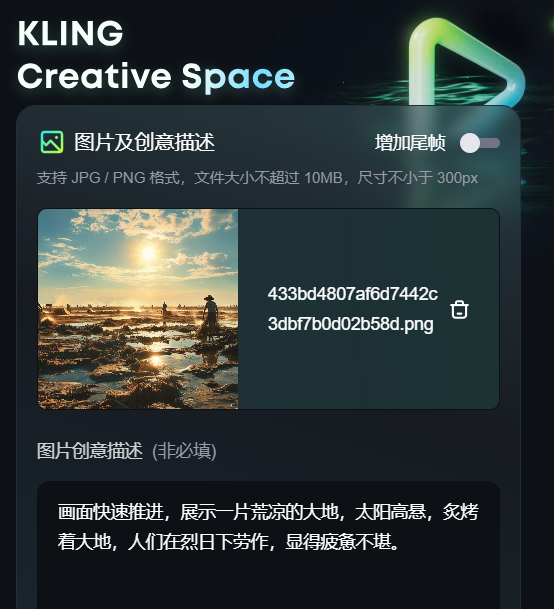Click the KLING title text
Image resolution: width=554 pixels, height=609 pixels.
coord(70,33)
